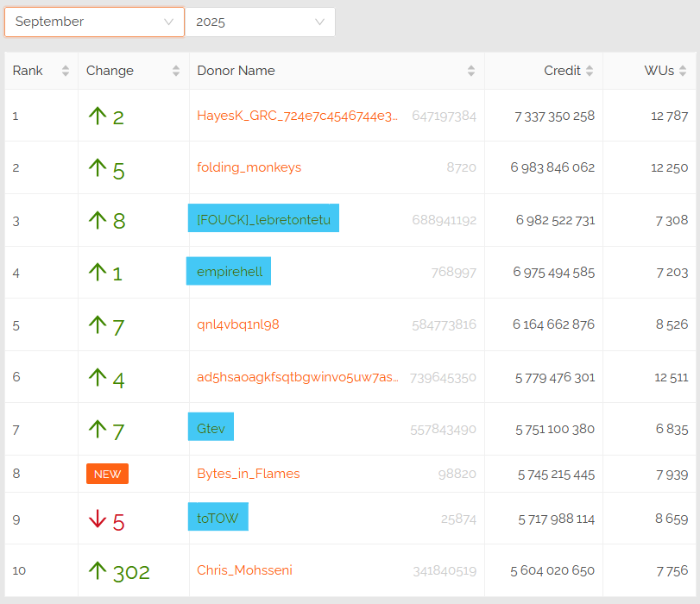The width and height of the screenshot is (700, 604).
Task: Select the [FOUCK]_lebretontetu donor link
Action: click(x=263, y=219)
